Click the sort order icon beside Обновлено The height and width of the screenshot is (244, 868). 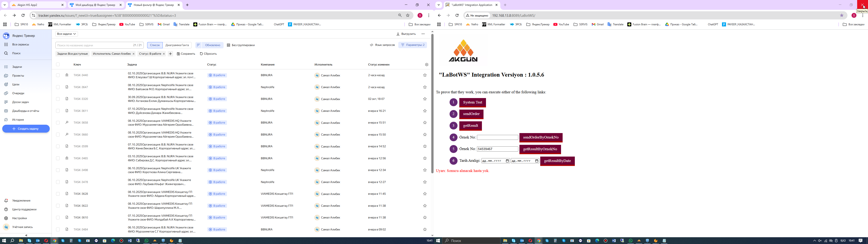pos(198,45)
